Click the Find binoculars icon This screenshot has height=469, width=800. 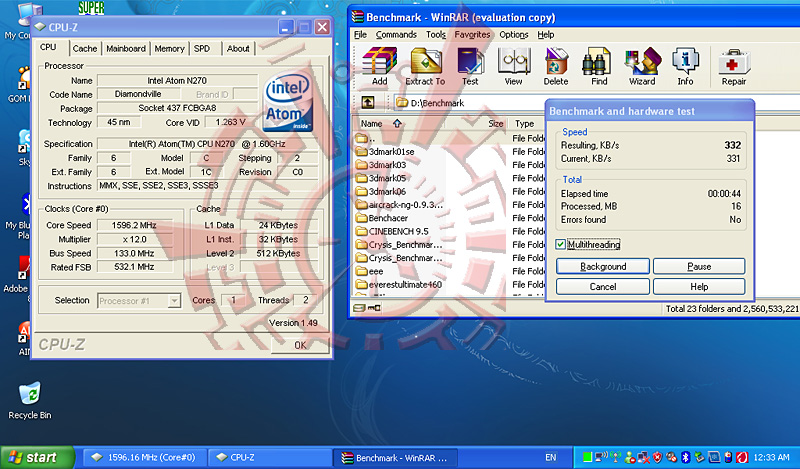tap(599, 66)
